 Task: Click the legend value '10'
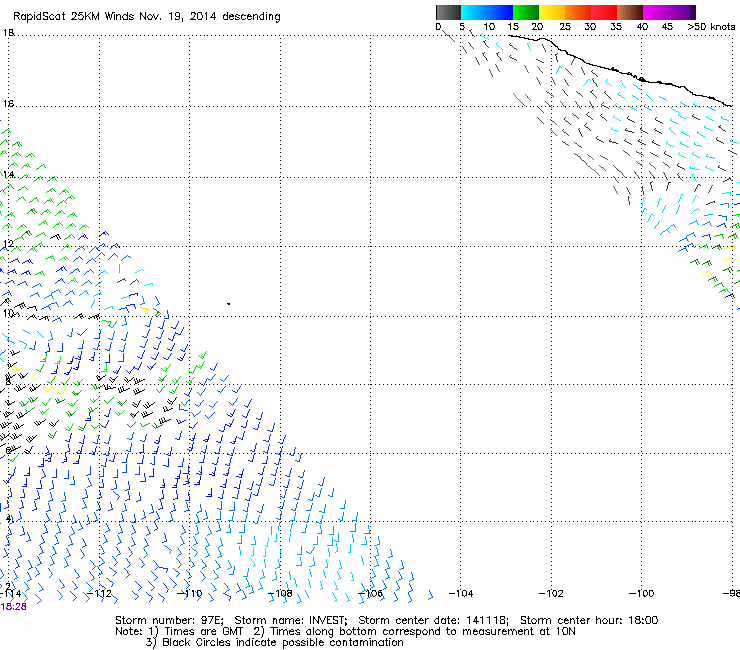[x=489, y=27]
